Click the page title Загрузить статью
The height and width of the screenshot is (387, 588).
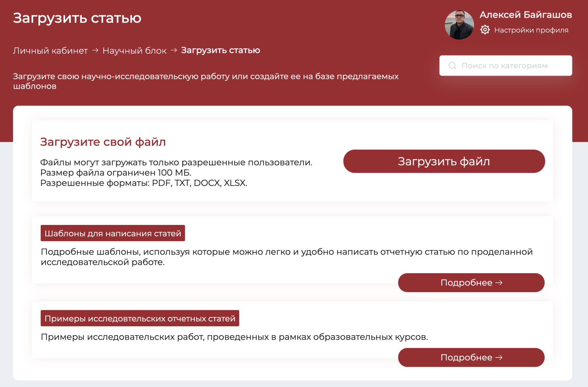pos(77,18)
